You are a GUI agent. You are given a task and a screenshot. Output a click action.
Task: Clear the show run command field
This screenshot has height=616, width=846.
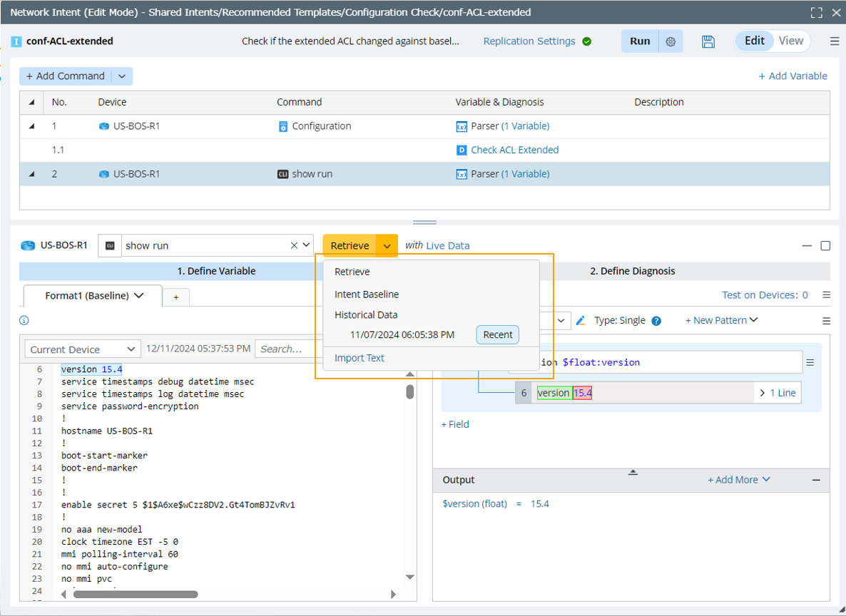click(294, 245)
